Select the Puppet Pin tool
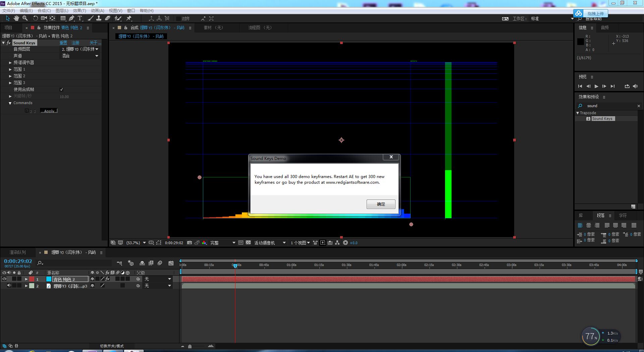Viewport: 644px width, 352px height. (x=129, y=18)
